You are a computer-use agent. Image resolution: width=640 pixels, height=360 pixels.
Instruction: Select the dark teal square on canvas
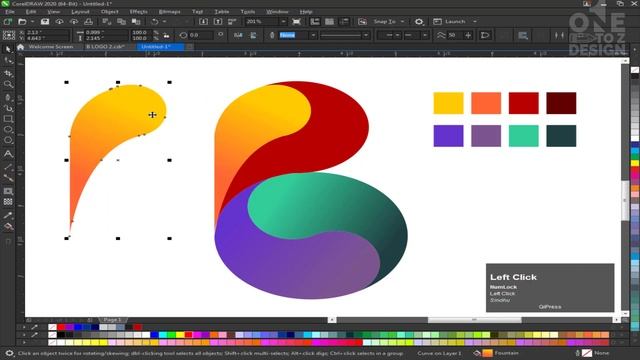[561, 136]
